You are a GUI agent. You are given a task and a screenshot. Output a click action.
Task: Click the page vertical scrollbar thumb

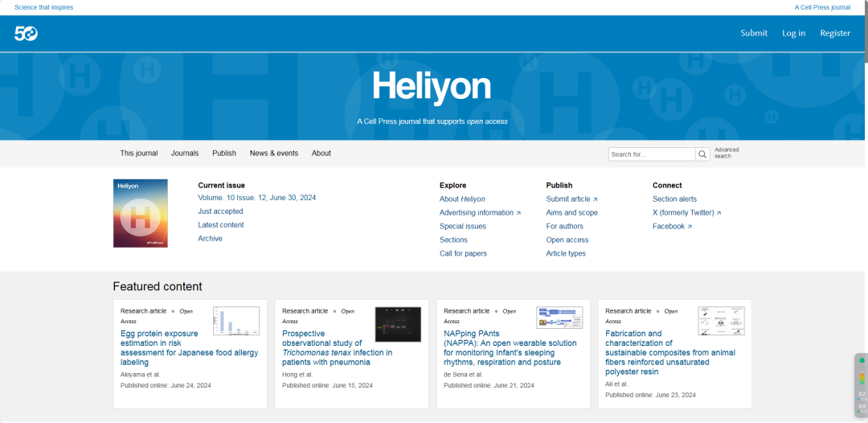tap(866, 32)
